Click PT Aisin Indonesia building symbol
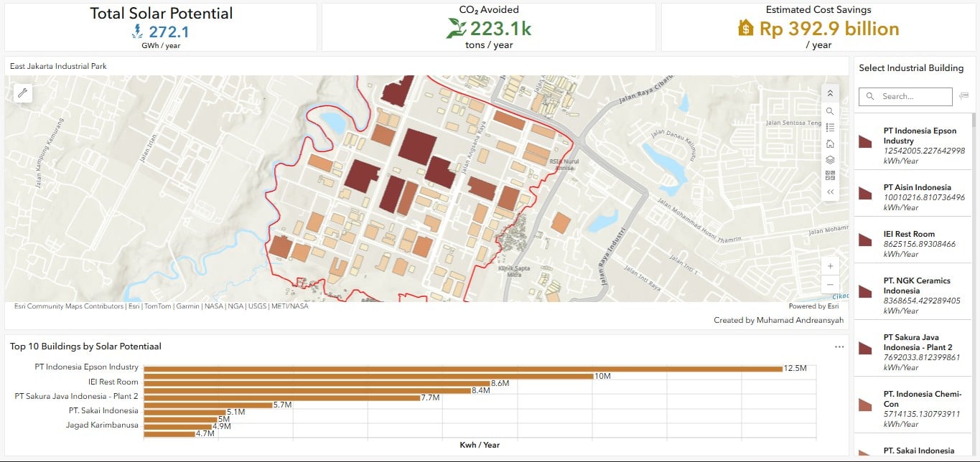The height and width of the screenshot is (462, 980). pyautogui.click(x=865, y=193)
